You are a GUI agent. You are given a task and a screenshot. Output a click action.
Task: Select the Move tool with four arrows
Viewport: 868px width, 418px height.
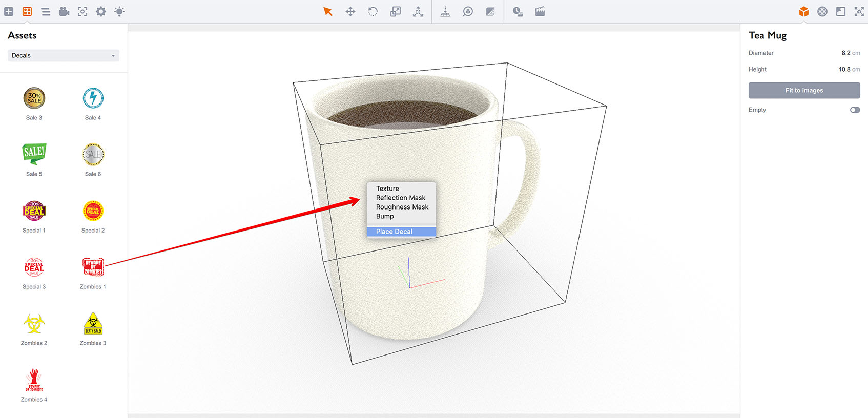[x=350, y=11]
